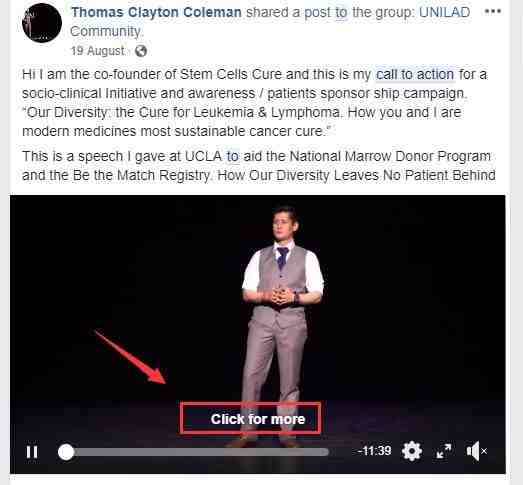Click the remaining time -11:39 display
Screen dimensions: 523x485
click(x=374, y=451)
